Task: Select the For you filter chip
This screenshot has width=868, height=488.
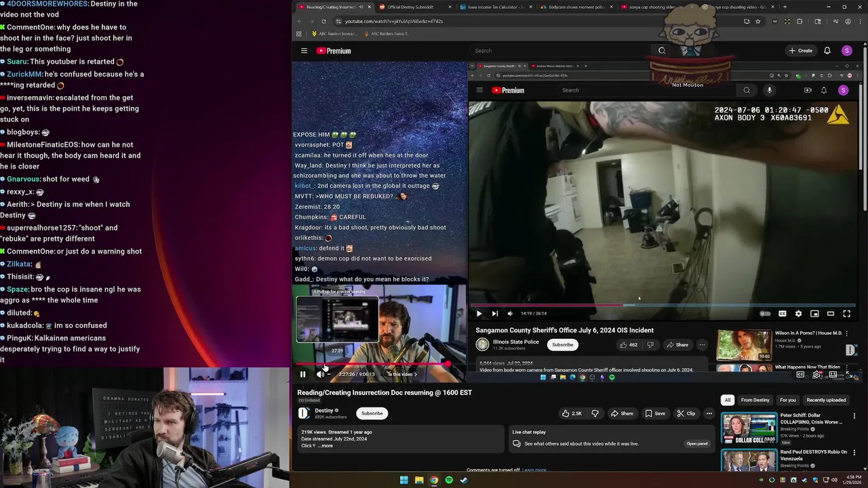Action: pyautogui.click(x=788, y=400)
